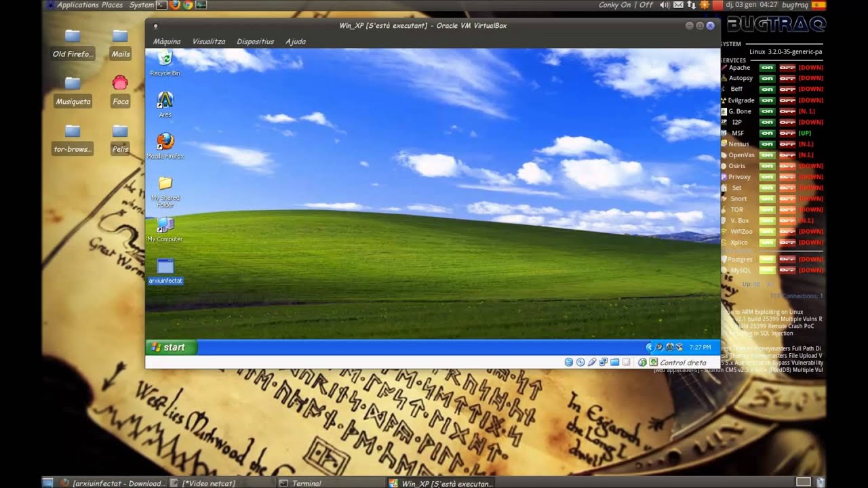Click the VirtualBox network adapters status icon
Viewport: 868px width, 488px height.
coord(603,363)
